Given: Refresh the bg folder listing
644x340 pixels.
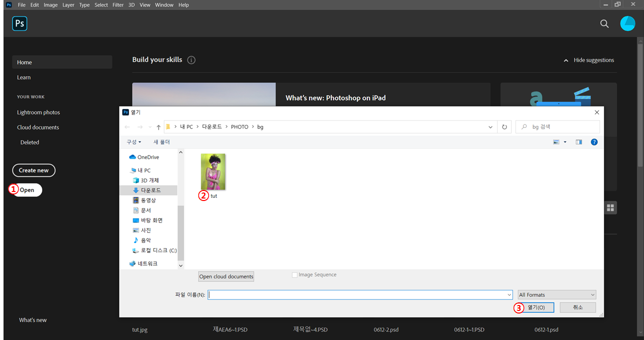Looking at the screenshot, I should tap(504, 127).
